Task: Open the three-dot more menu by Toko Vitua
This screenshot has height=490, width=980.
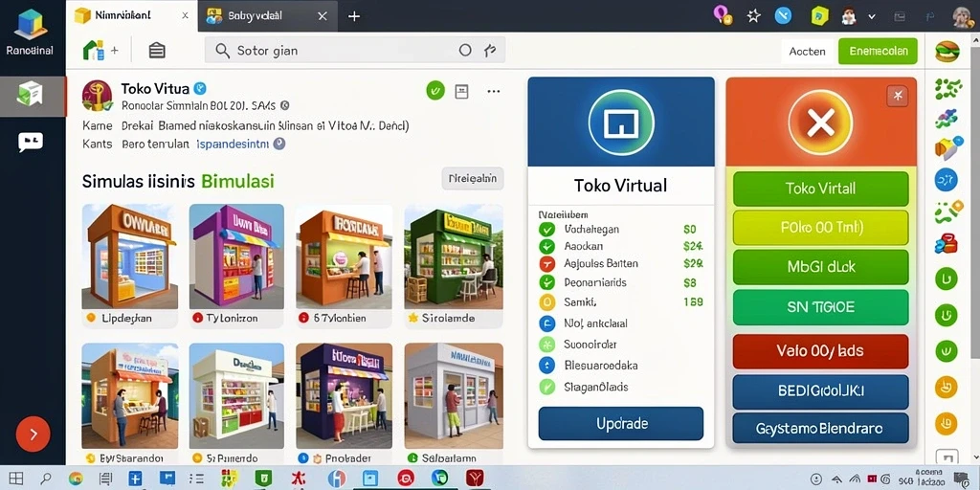Action: [494, 92]
